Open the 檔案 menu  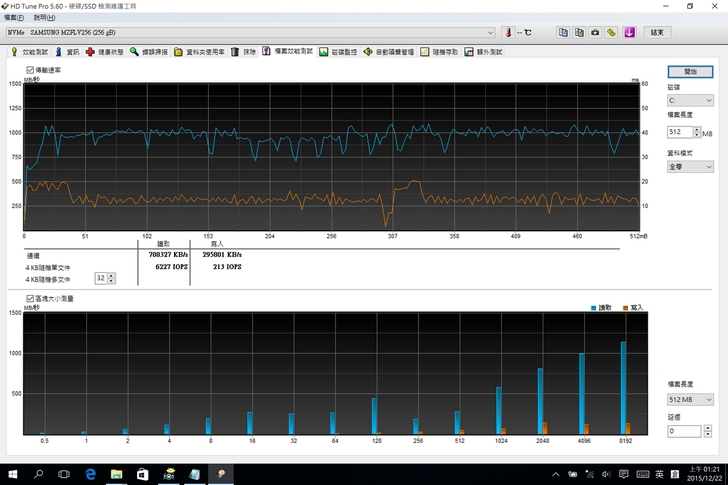(x=15, y=18)
